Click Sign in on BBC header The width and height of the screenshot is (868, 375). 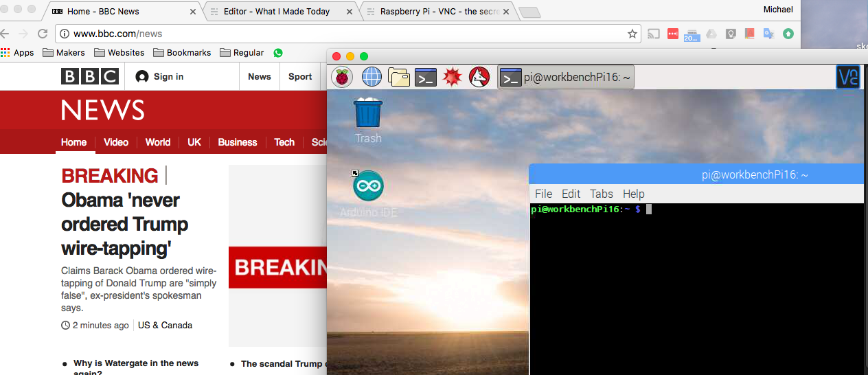click(x=160, y=76)
